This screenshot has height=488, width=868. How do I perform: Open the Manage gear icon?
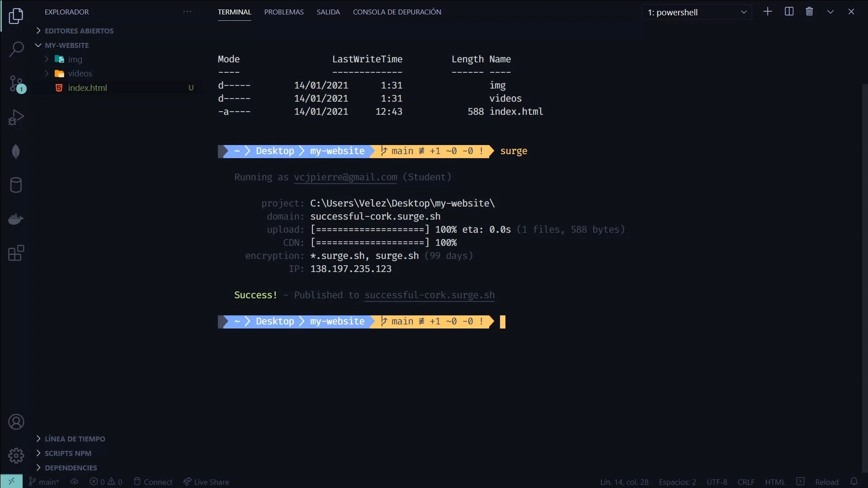[x=16, y=455]
